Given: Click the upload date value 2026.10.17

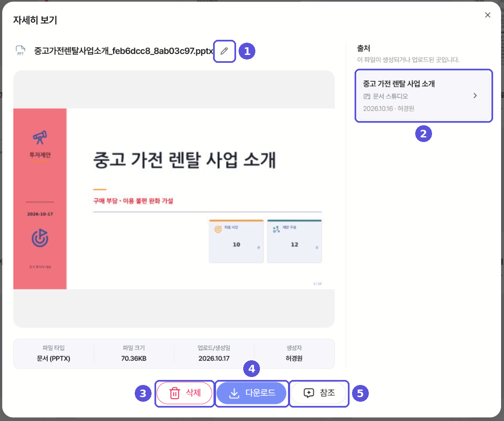Looking at the screenshot, I should tap(214, 359).
